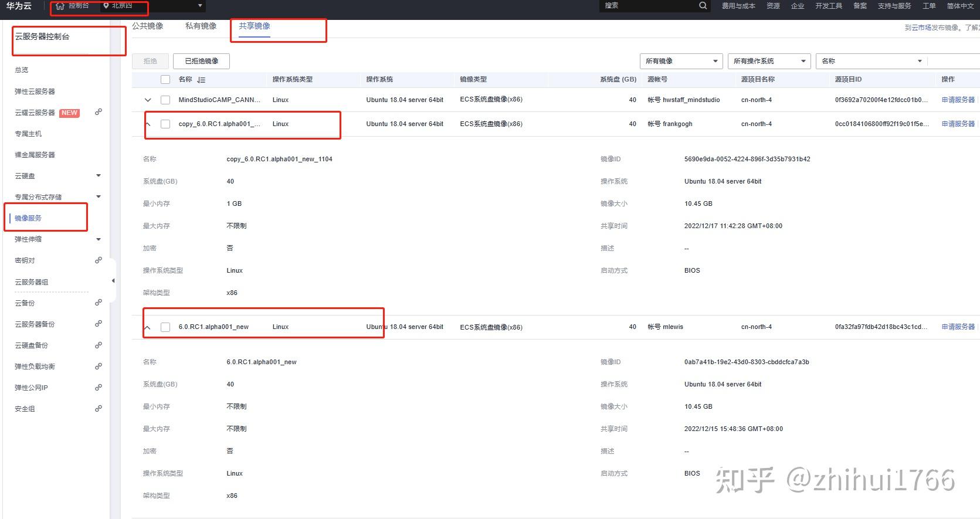Screen dimensions: 980x519
Task: Click the 华为云 logo
Action: (19, 6)
